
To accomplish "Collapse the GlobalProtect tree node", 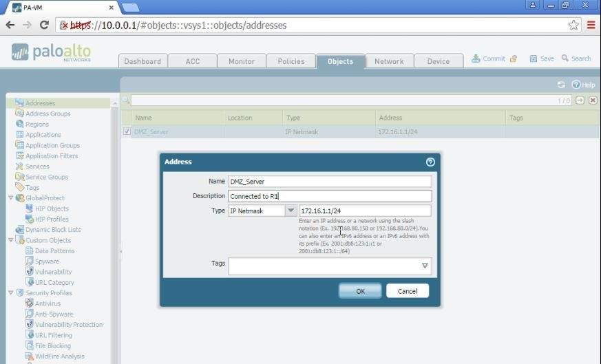I will point(11,198).
